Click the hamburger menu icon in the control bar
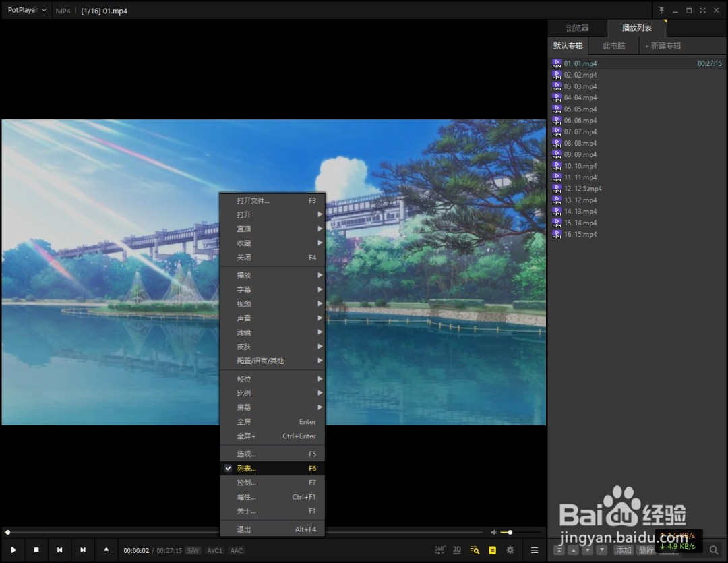 click(535, 550)
